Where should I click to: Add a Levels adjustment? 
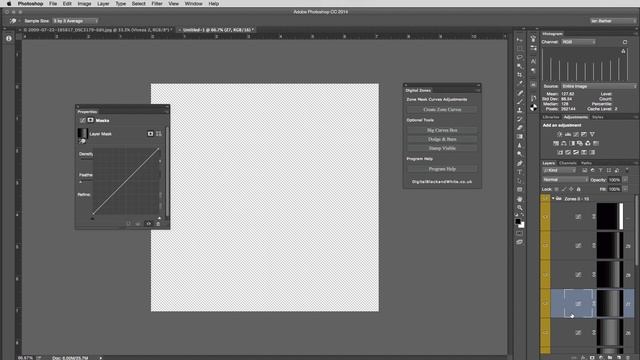[568, 134]
